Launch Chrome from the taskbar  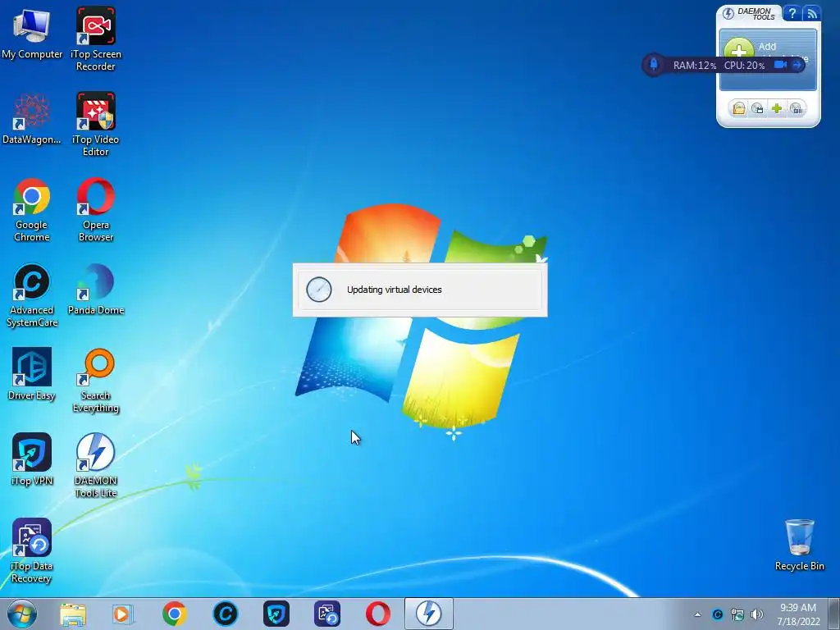[x=174, y=614]
